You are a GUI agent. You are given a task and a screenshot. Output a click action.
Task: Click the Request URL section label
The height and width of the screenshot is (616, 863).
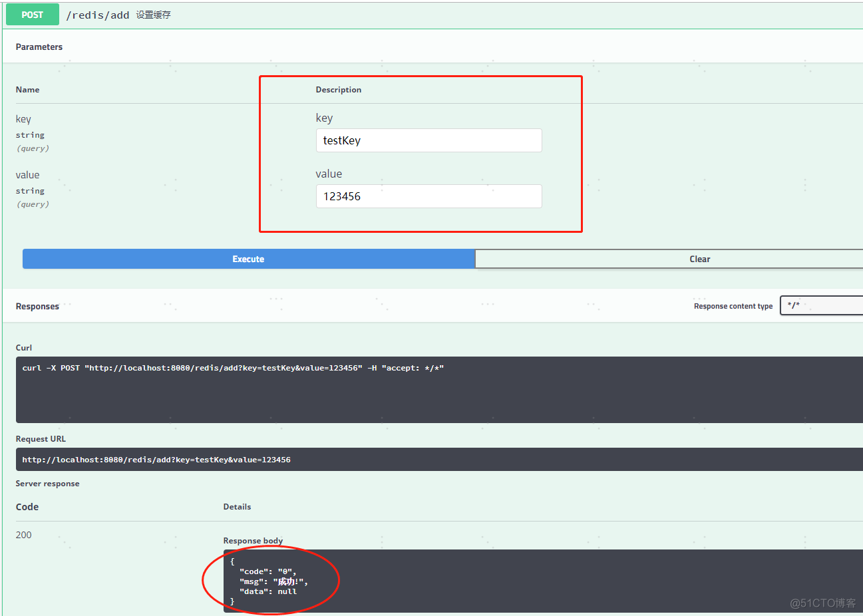[x=41, y=439]
